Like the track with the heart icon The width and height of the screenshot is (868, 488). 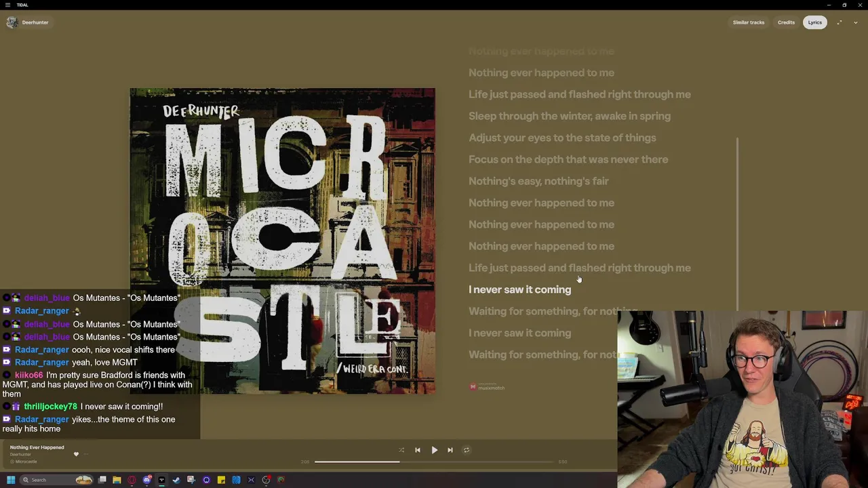click(76, 454)
